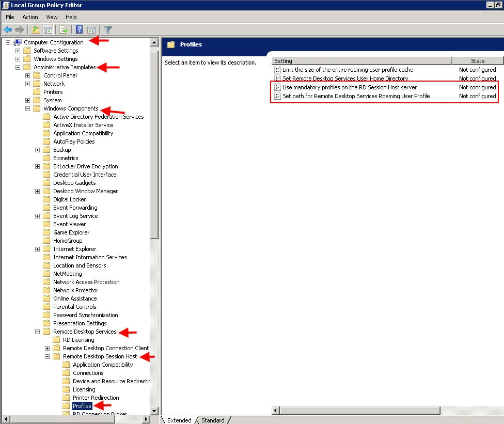
Task: Select 'Set Remote Desktop Services User Home Directory'
Action: (345, 78)
